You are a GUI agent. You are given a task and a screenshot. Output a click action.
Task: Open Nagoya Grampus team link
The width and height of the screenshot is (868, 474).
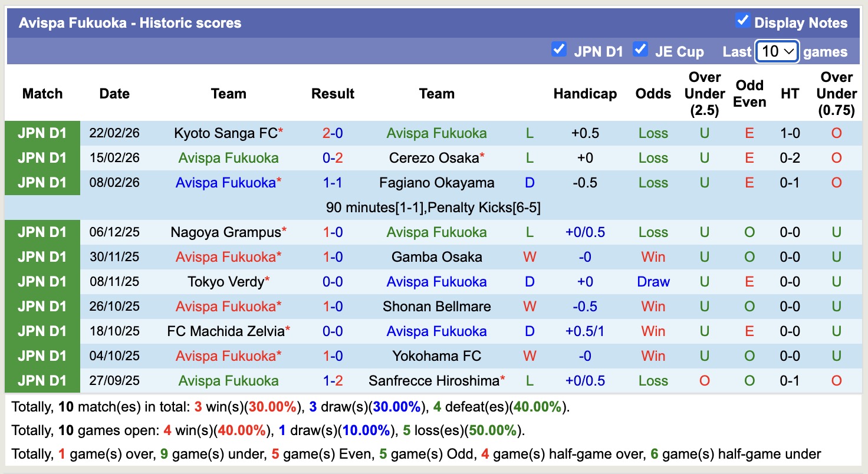225,232
